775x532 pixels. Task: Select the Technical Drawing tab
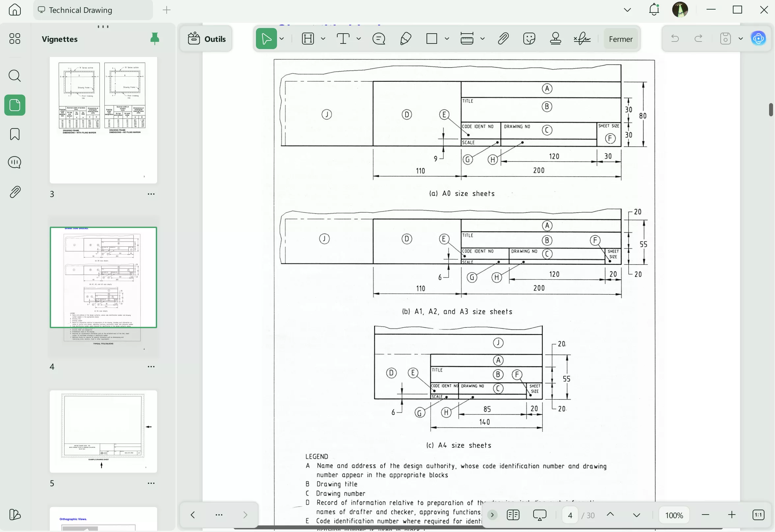point(80,10)
